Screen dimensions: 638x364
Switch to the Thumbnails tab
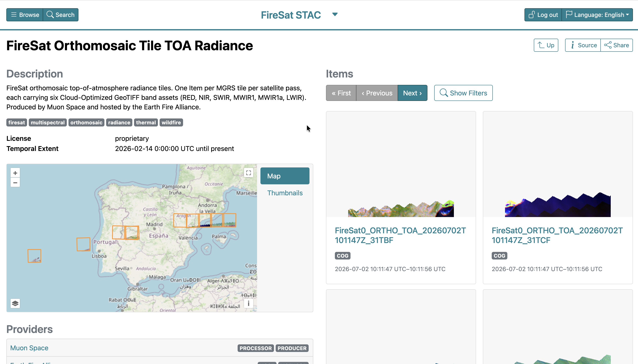coord(285,193)
